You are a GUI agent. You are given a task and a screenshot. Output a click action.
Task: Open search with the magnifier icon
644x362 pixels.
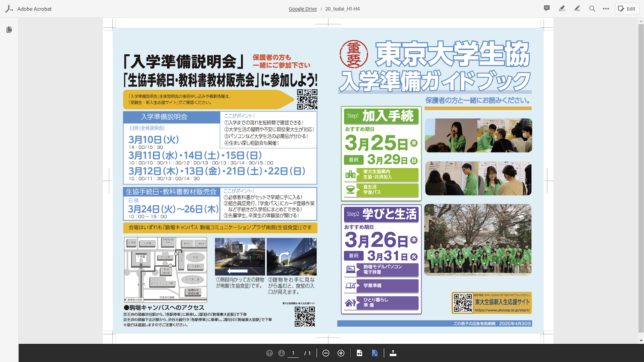tap(592, 8)
